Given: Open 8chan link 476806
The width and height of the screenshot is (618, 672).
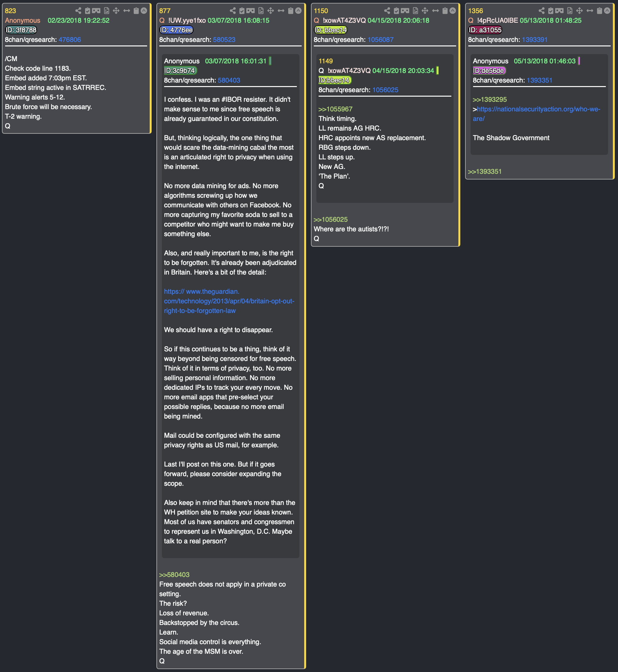Looking at the screenshot, I should click(x=69, y=39).
